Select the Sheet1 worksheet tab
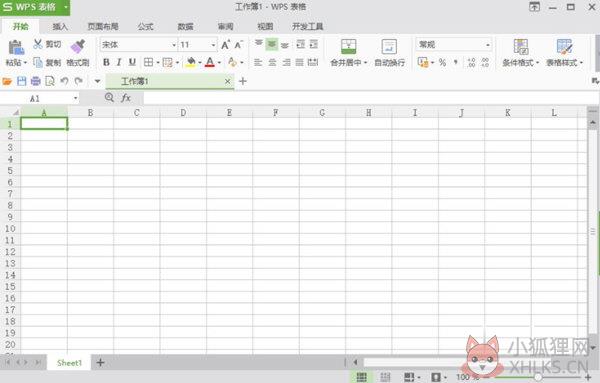 [x=69, y=363]
